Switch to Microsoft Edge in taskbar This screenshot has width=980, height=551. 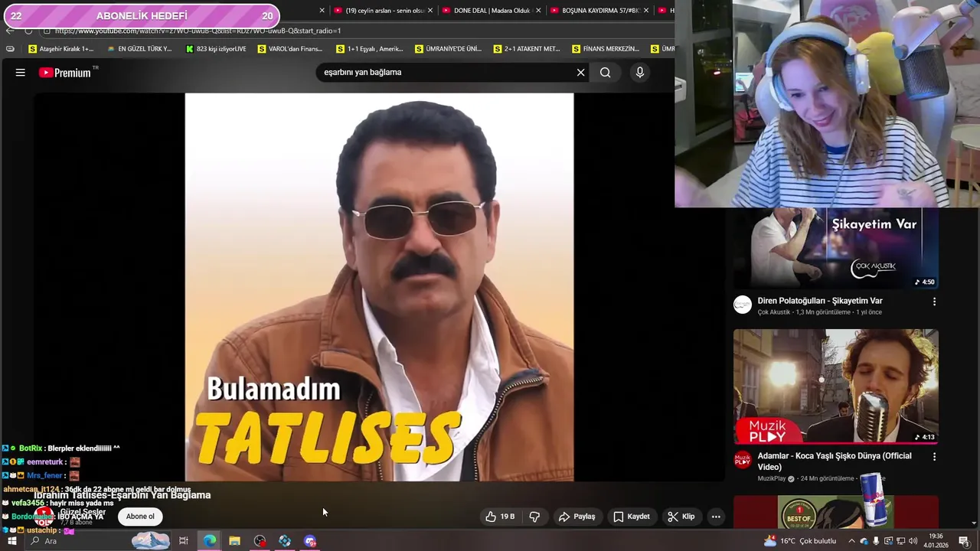209,541
